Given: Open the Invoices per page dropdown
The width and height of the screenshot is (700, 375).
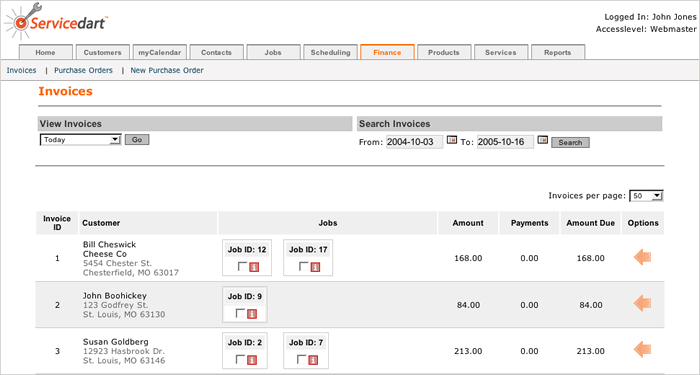Looking at the screenshot, I should click(646, 196).
